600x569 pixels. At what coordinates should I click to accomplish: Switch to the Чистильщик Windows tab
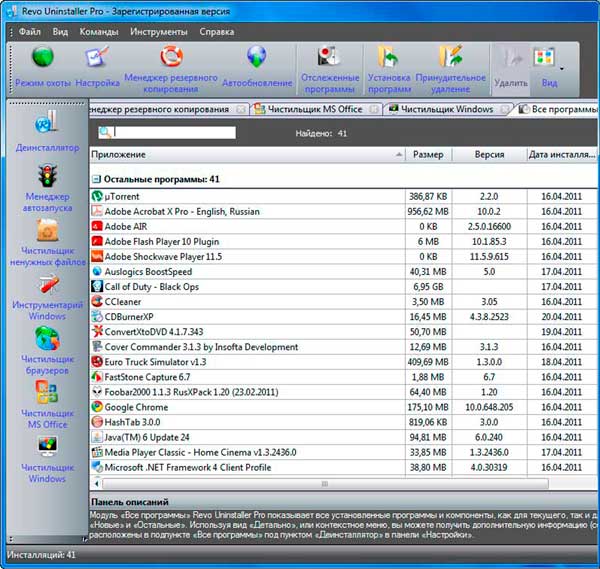click(447, 109)
